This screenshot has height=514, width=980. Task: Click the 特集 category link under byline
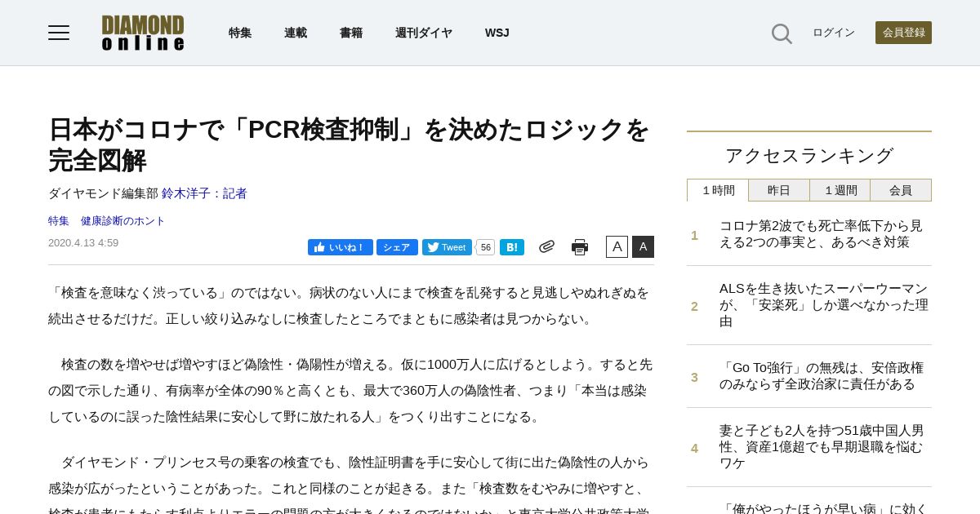click(x=59, y=221)
